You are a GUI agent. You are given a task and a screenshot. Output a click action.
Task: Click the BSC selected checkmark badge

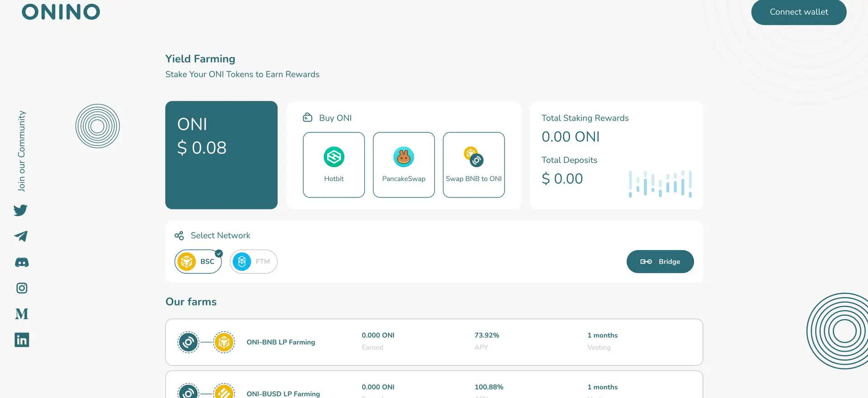click(219, 253)
